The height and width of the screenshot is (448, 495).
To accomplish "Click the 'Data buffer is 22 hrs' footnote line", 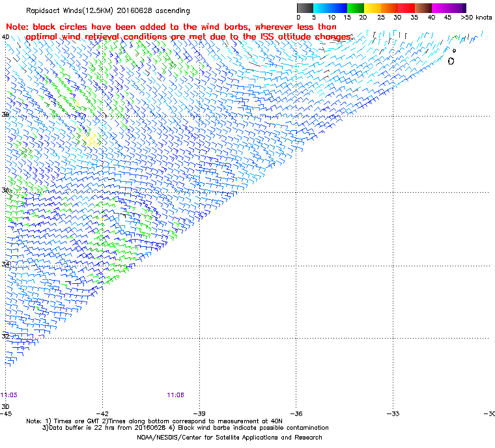I will (x=186, y=428).
